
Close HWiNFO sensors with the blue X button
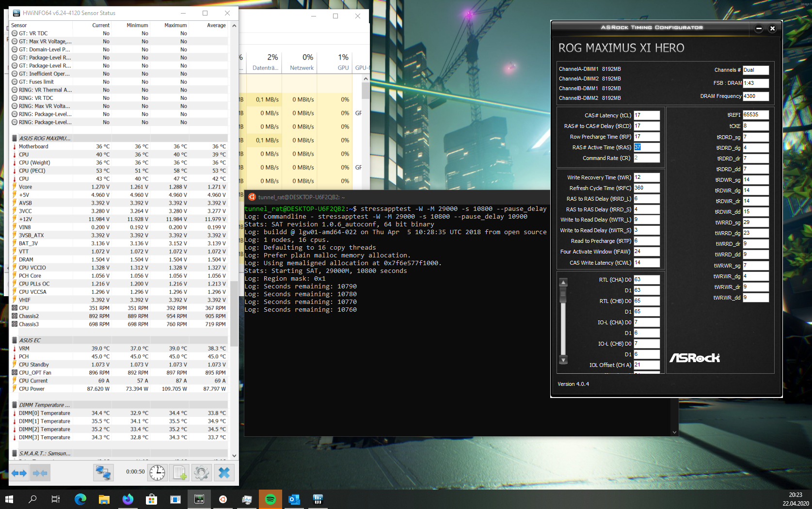click(224, 473)
